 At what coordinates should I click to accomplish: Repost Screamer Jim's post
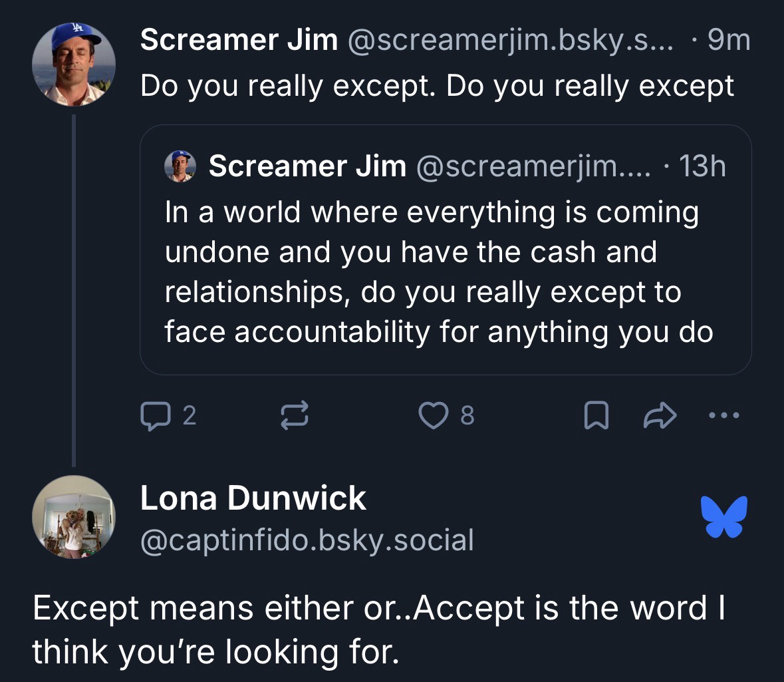click(293, 416)
